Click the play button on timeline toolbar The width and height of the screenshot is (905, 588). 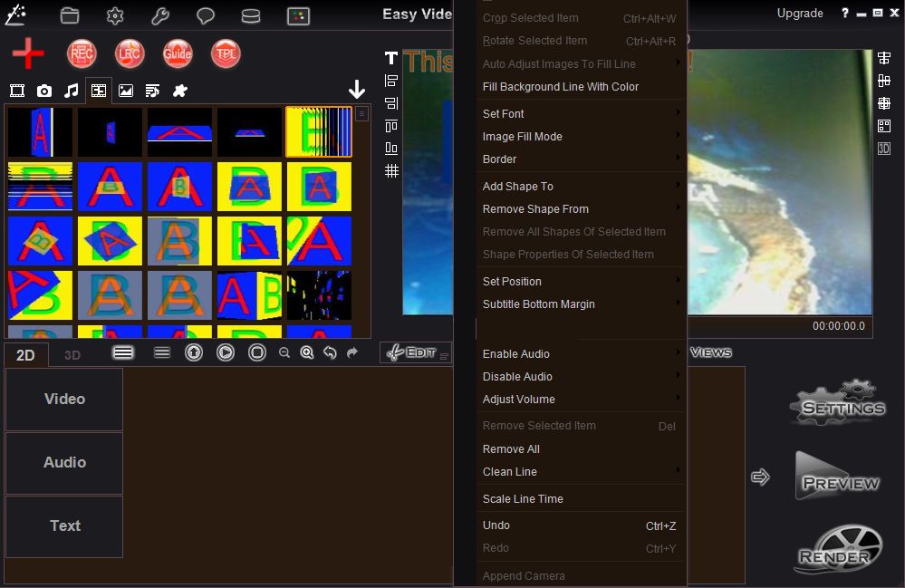tap(226, 352)
